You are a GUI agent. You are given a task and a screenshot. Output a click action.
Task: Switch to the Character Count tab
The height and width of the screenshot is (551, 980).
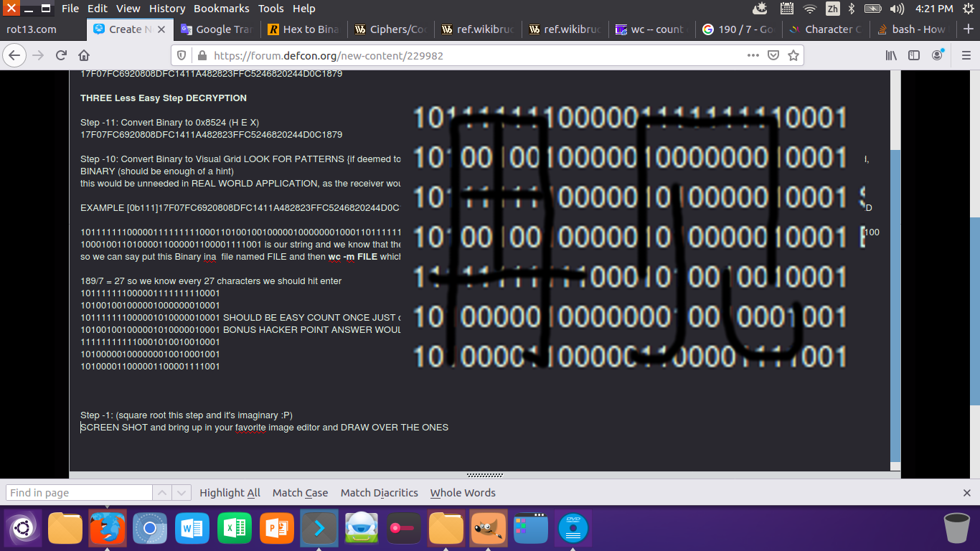pos(824,29)
